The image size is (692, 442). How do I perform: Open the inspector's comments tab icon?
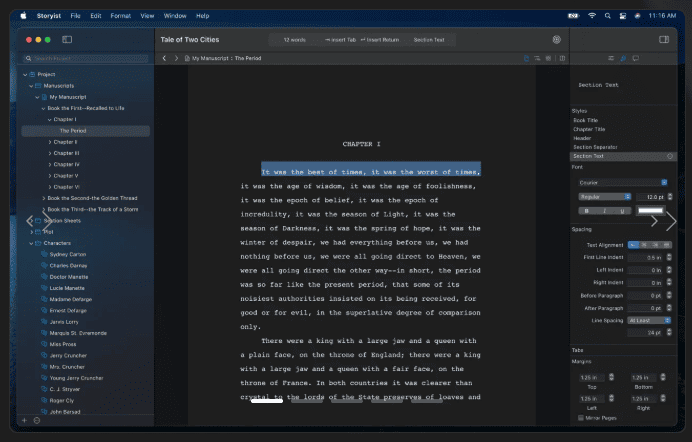coord(636,58)
